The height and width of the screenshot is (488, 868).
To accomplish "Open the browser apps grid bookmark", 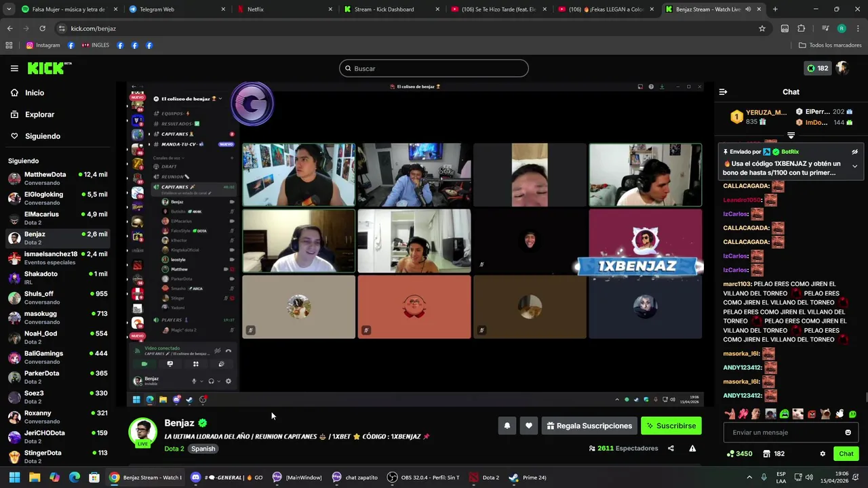I will click(x=9, y=45).
